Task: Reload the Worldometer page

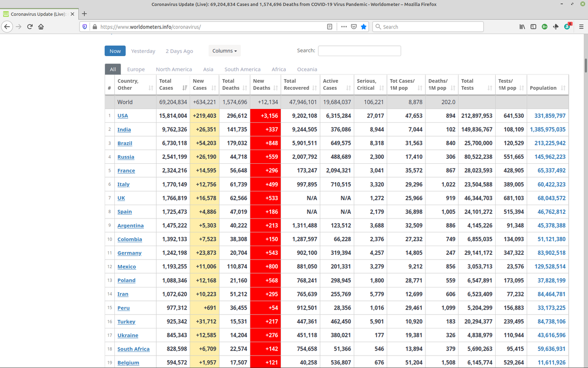Action: click(x=30, y=27)
